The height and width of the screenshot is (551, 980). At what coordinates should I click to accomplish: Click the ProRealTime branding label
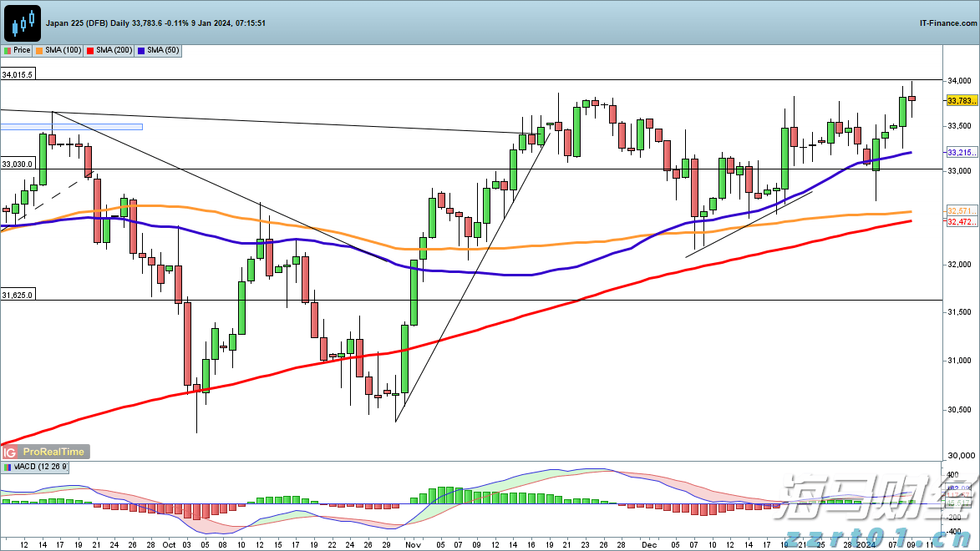point(53,452)
